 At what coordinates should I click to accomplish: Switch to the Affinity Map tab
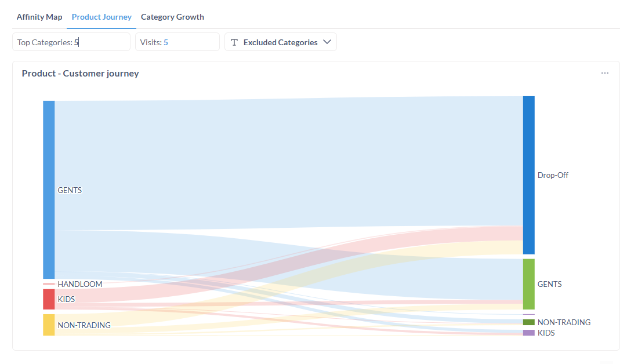(39, 17)
